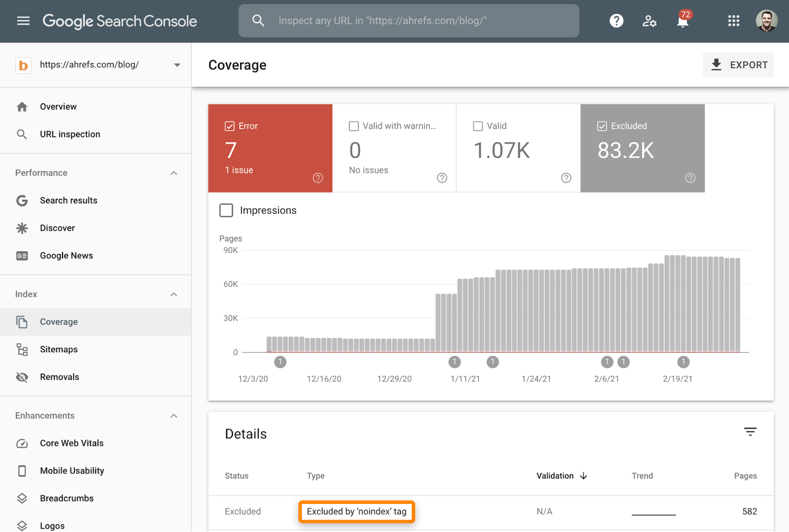Image resolution: width=789 pixels, height=532 pixels.
Task: Go to Core Web Vitals report
Action: click(72, 443)
